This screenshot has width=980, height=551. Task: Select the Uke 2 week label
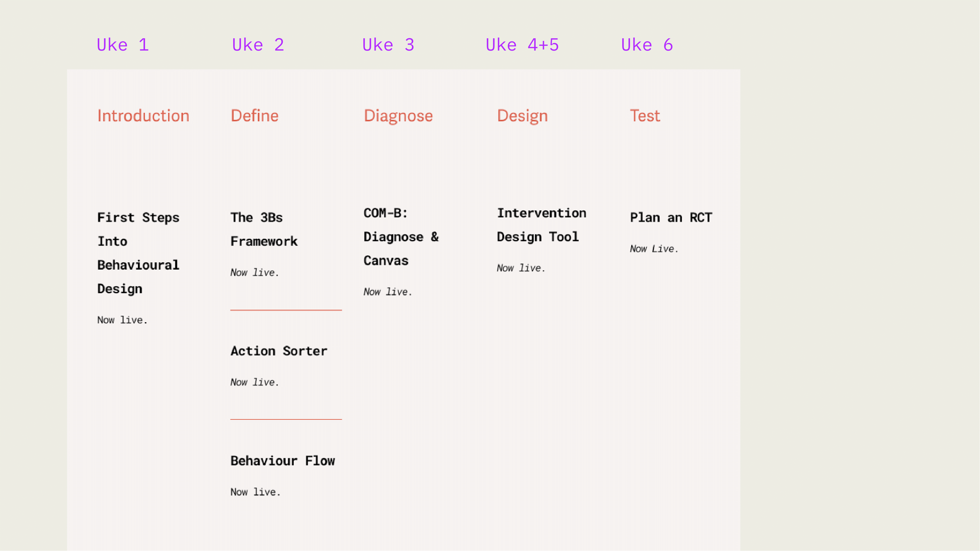(x=258, y=45)
